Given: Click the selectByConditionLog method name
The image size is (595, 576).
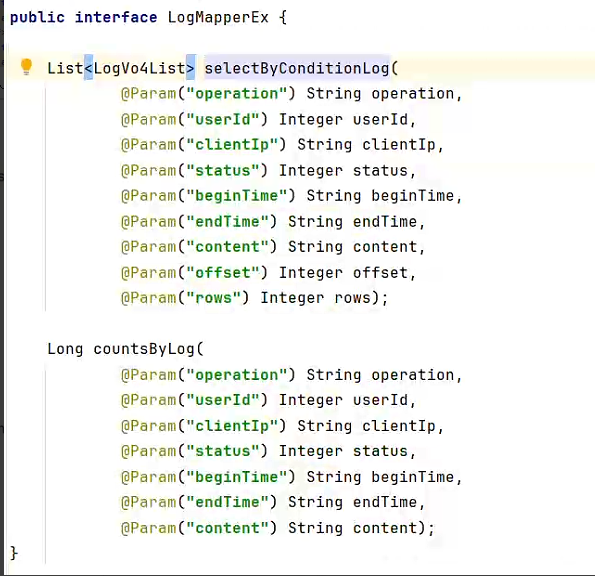Looking at the screenshot, I should 297,69.
